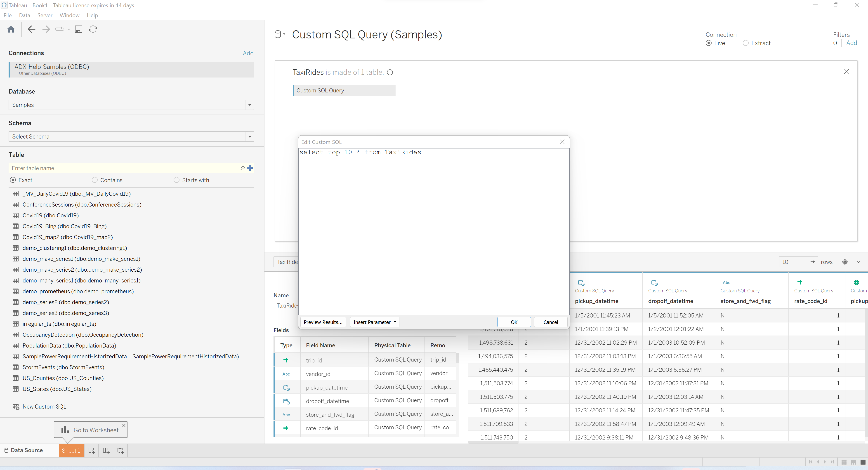Click the New Custom SQL icon

[16, 407]
